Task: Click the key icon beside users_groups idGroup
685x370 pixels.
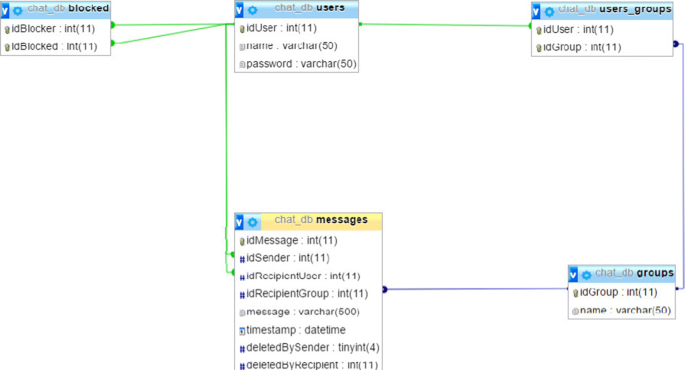Action: (539, 48)
